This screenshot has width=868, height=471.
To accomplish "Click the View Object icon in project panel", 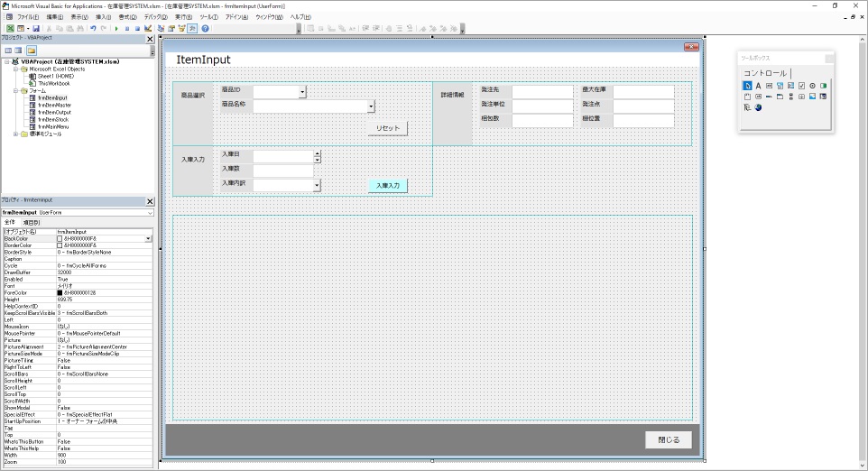I will [18, 51].
